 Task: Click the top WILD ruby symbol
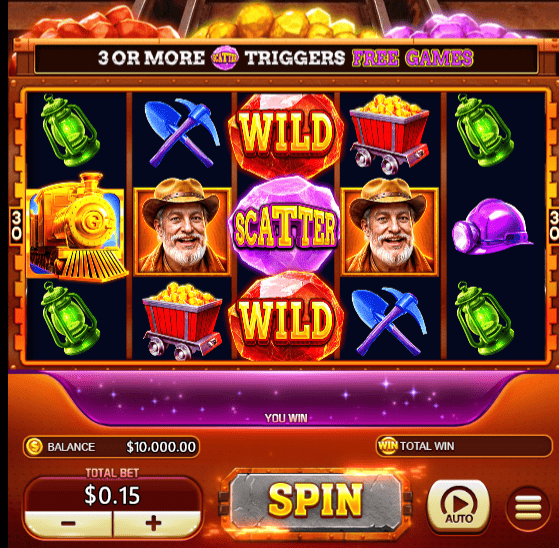286,135
